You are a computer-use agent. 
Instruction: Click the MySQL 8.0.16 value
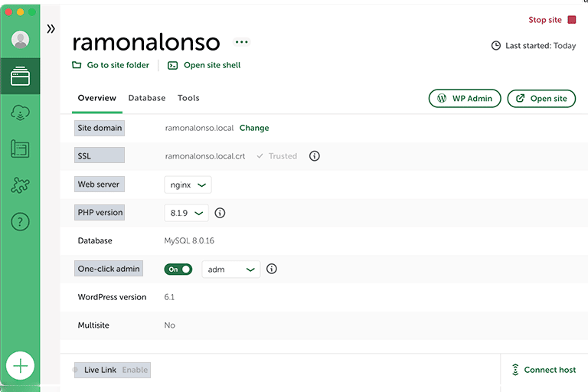tap(189, 241)
